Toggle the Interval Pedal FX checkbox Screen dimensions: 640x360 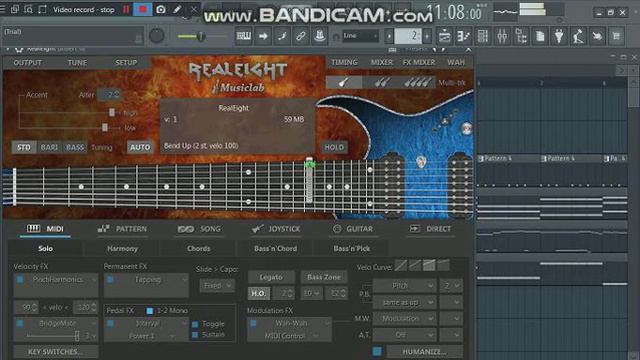(110, 323)
